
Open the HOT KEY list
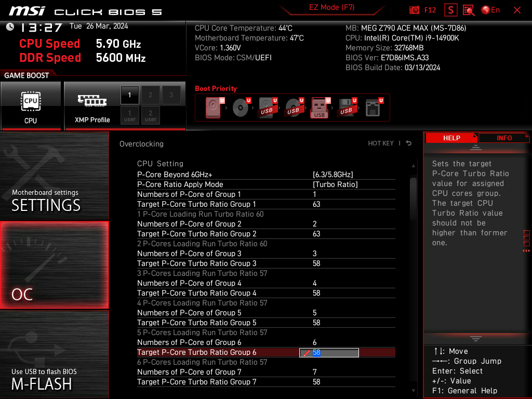point(381,143)
